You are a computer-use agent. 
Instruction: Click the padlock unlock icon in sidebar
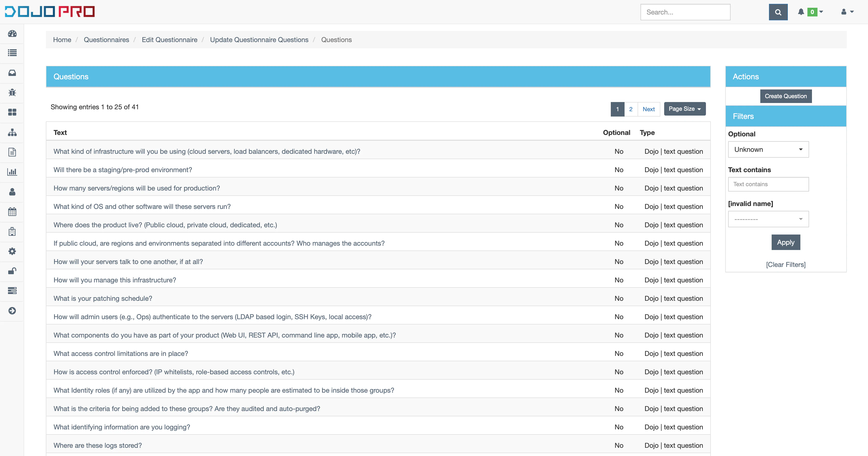pos(12,271)
